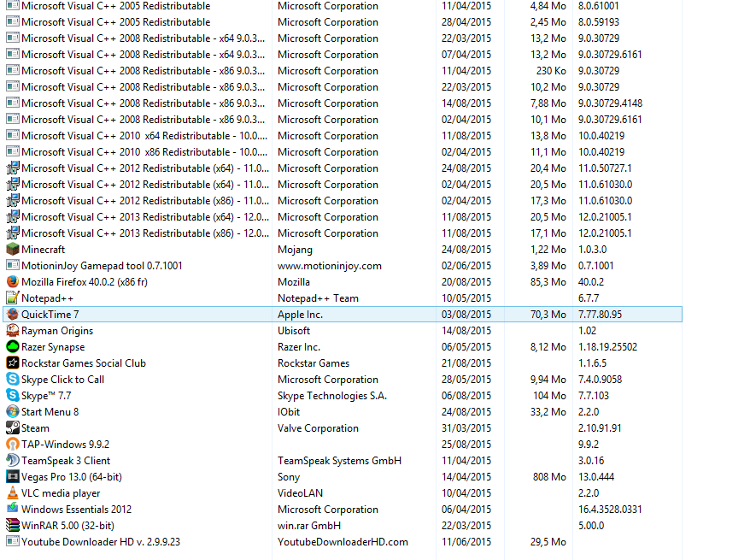Click size value 808 Mo
The width and height of the screenshot is (756, 560).
click(549, 477)
